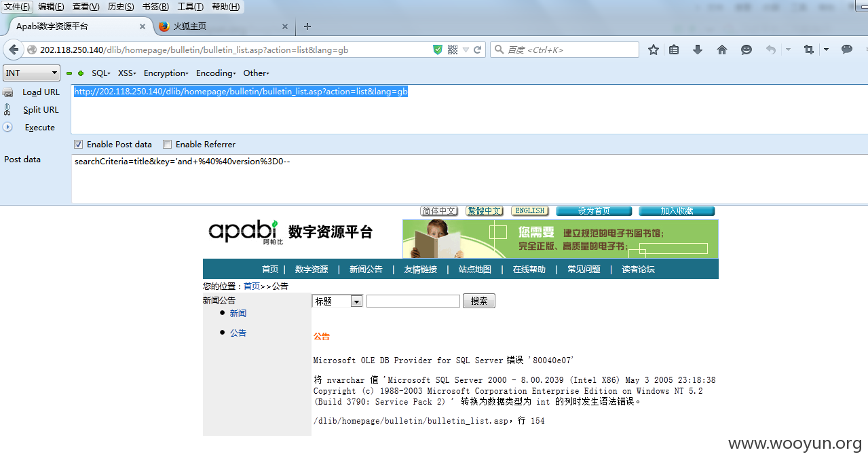Expand the SQL menu in HackBar

101,73
